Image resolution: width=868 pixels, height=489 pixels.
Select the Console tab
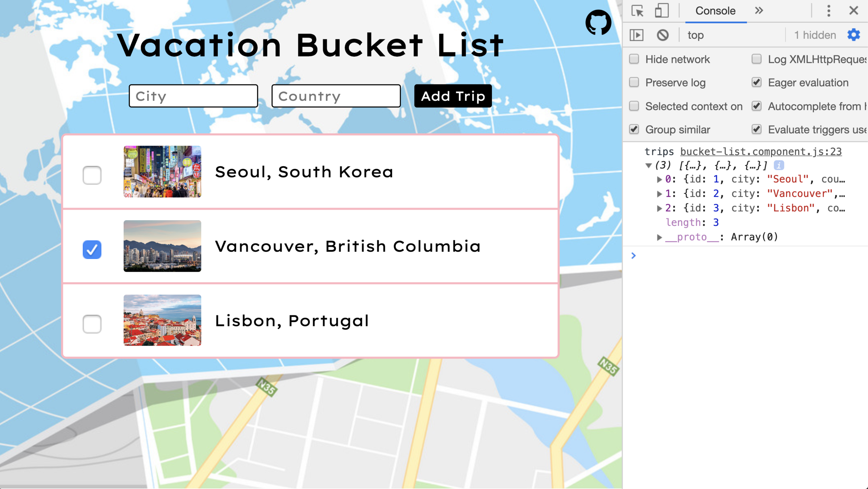(715, 11)
